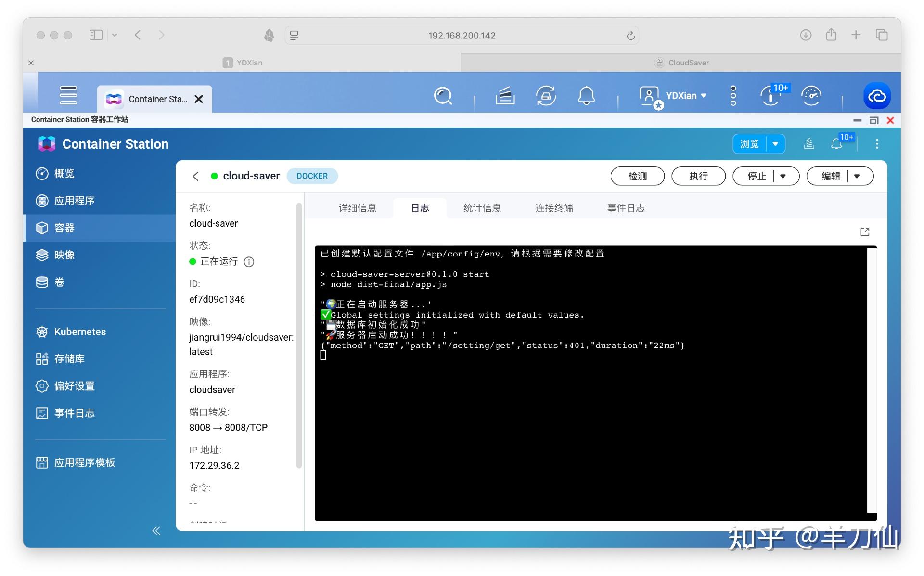
Task: Collapse the sidebar with double chevron
Action: point(156,530)
